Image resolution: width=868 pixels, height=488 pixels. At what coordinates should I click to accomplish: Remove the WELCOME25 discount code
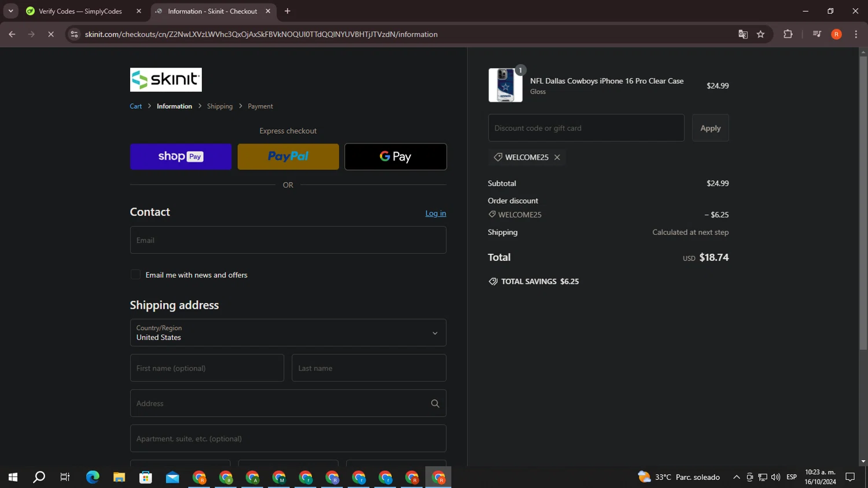tap(557, 157)
